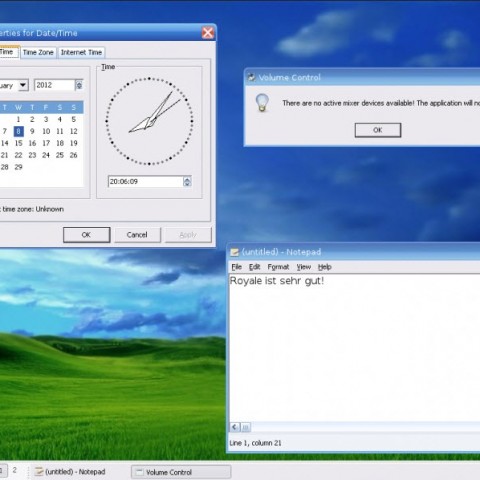Select day 17 in the calendar
Viewport: 480px width, 480px height.
point(46,143)
